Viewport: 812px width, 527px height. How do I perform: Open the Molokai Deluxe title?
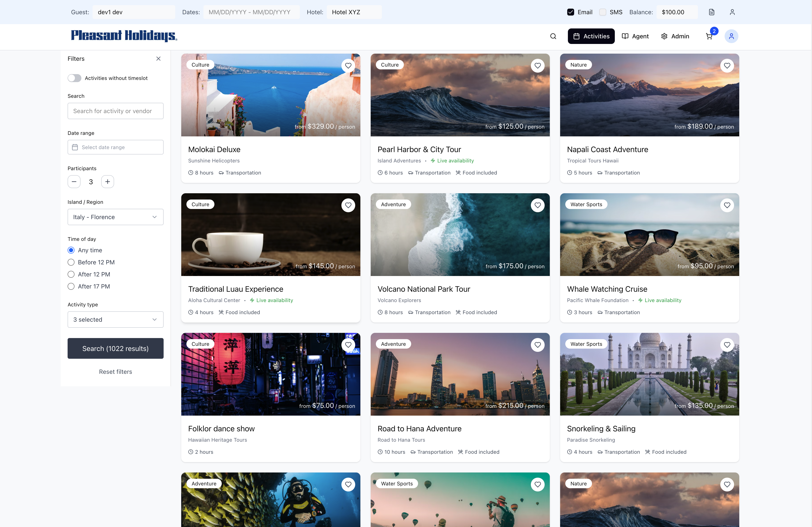pyautogui.click(x=214, y=149)
